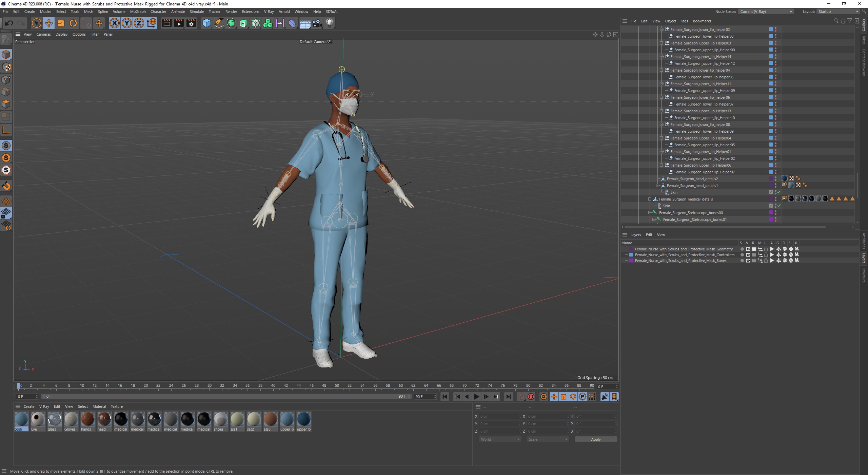868x475 pixels.
Task: Select Female_Nurse Bones layer name
Action: [680, 261]
